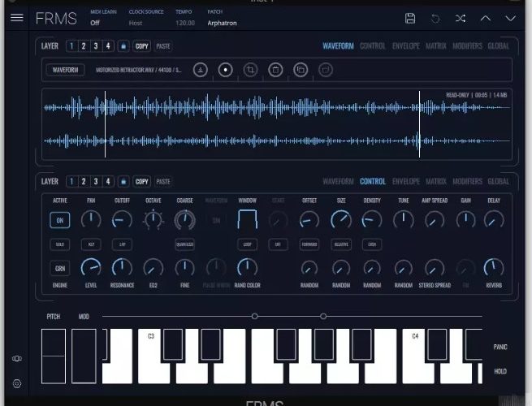
Task: Click the Cutoff knob
Action: pyautogui.click(x=122, y=220)
